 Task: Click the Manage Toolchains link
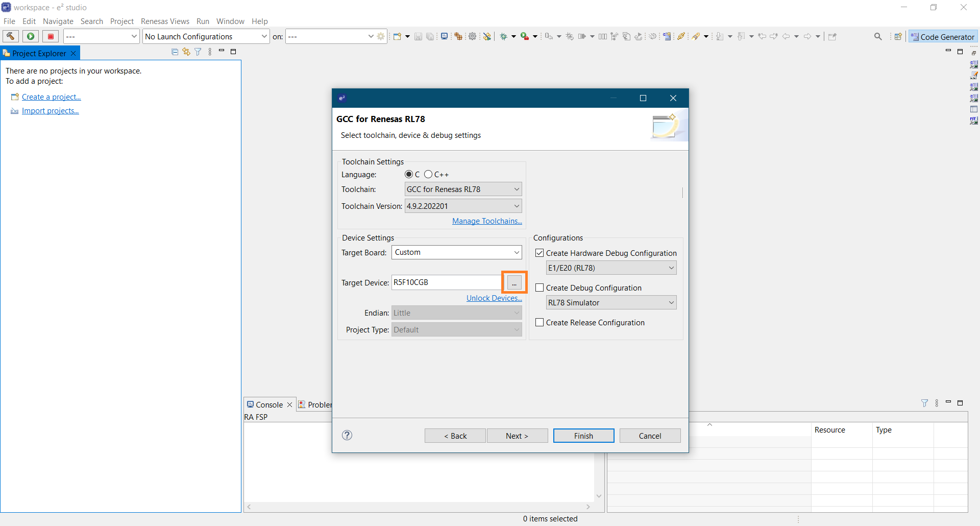click(487, 221)
